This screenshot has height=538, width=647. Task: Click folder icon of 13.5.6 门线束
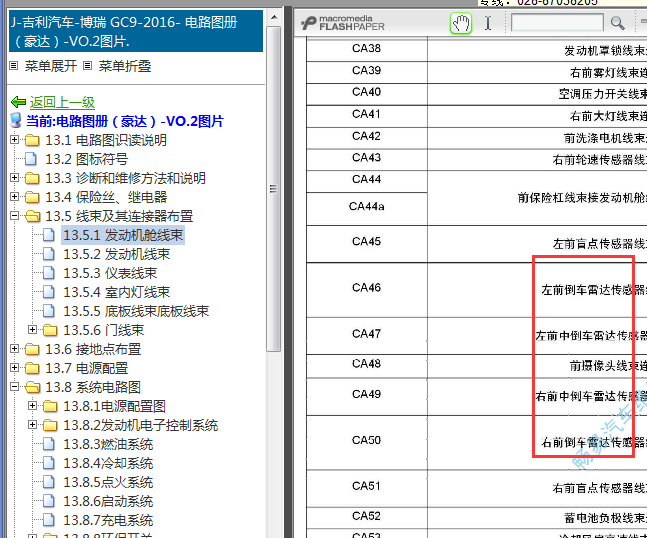[x=50, y=330]
